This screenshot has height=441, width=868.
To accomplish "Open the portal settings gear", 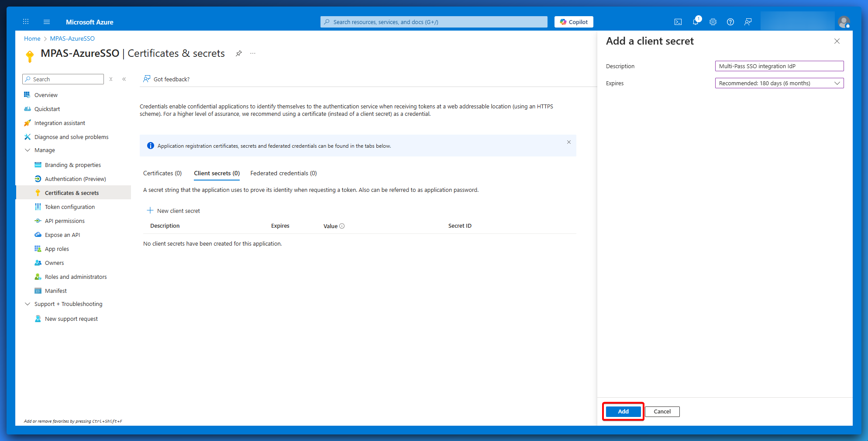I will click(x=713, y=22).
